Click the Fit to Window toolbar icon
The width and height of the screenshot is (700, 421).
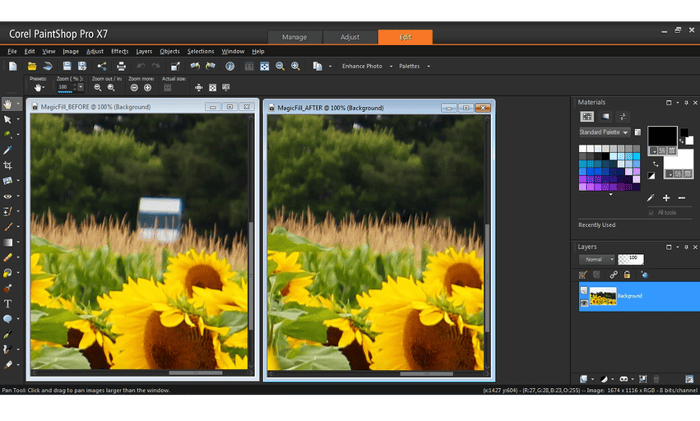tap(265, 66)
